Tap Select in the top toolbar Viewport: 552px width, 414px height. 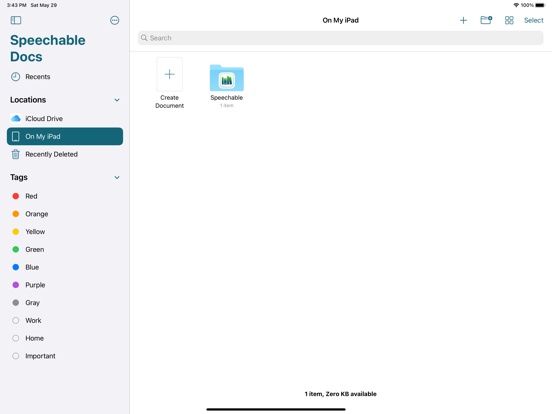click(x=533, y=20)
